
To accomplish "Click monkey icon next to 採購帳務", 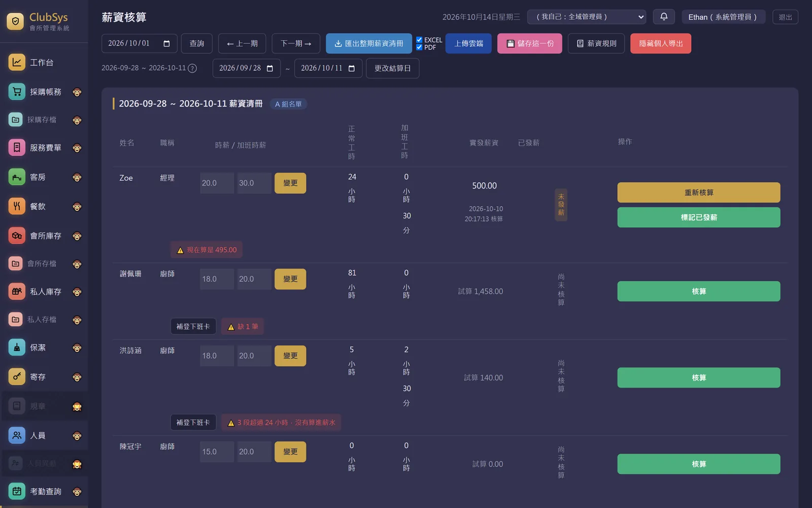I will (77, 92).
